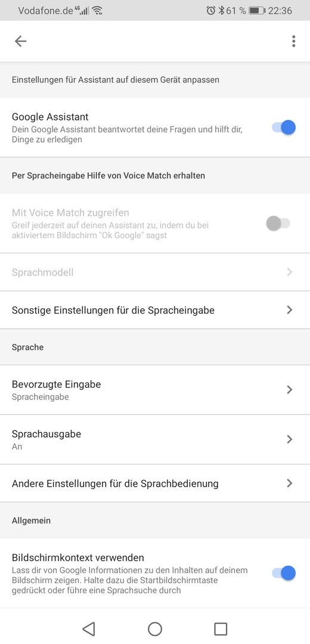Expand Sonstige Einstellungen für die Spracheingabe chevron
Viewport: 310px width, 644px height.
(x=290, y=309)
